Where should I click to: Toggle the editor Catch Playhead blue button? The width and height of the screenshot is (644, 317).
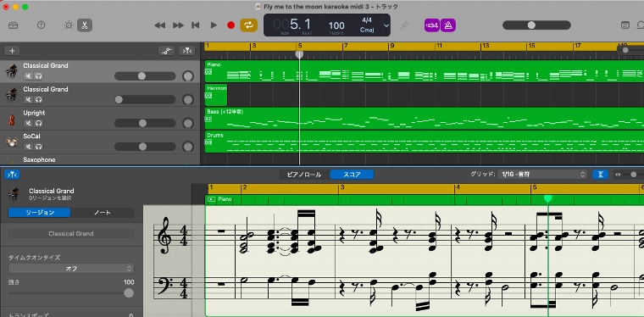click(12, 175)
